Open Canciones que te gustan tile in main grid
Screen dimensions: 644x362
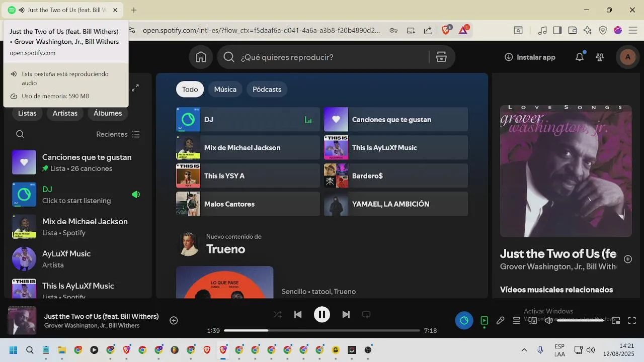396,120
